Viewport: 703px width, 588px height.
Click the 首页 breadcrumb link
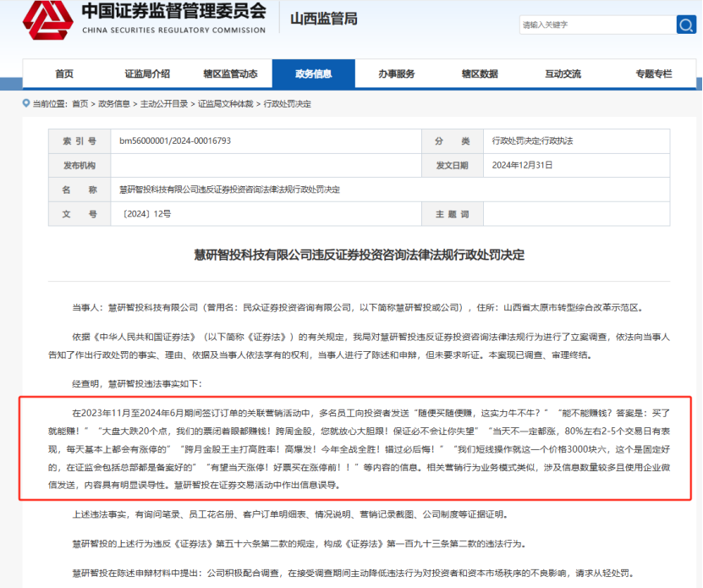click(80, 104)
